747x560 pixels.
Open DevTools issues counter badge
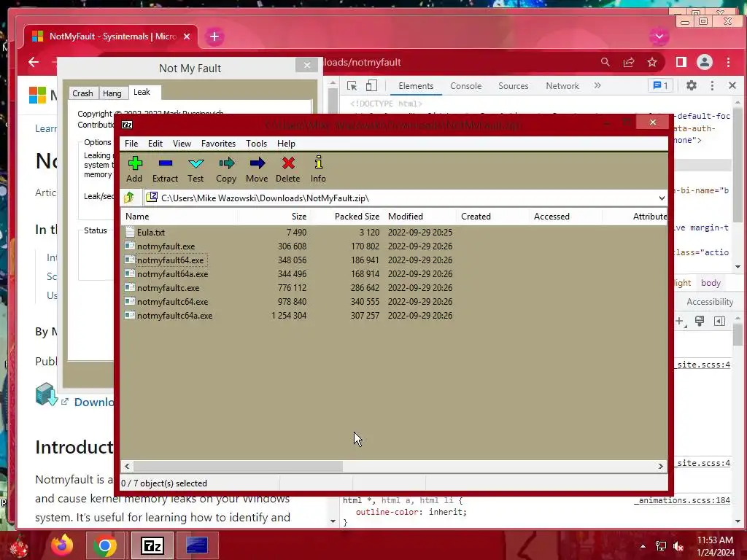coord(660,86)
